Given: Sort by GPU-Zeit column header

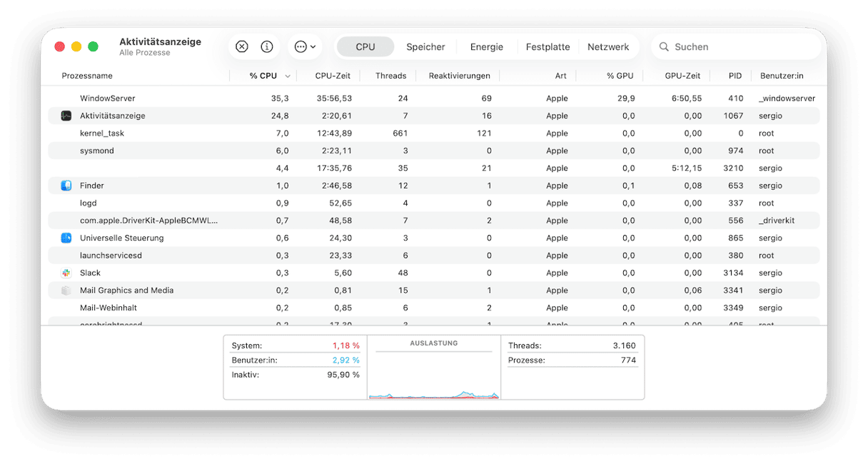Looking at the screenshot, I should 682,76.
